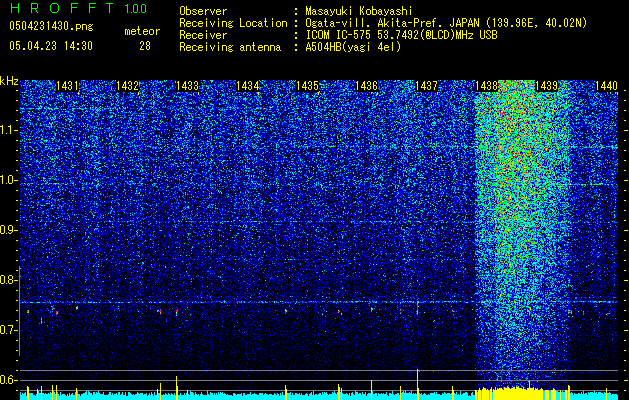Click the Observer field label
The image size is (629, 400).
point(203,11)
